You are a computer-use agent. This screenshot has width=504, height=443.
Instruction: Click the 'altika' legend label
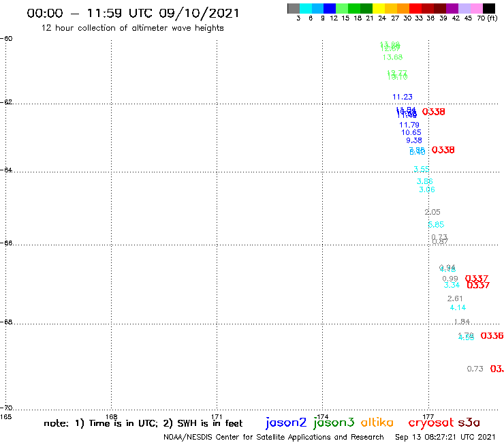[x=377, y=422]
